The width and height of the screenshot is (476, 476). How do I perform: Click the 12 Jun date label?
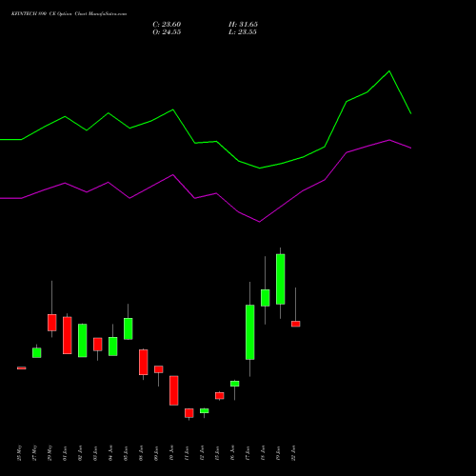click(x=203, y=453)
